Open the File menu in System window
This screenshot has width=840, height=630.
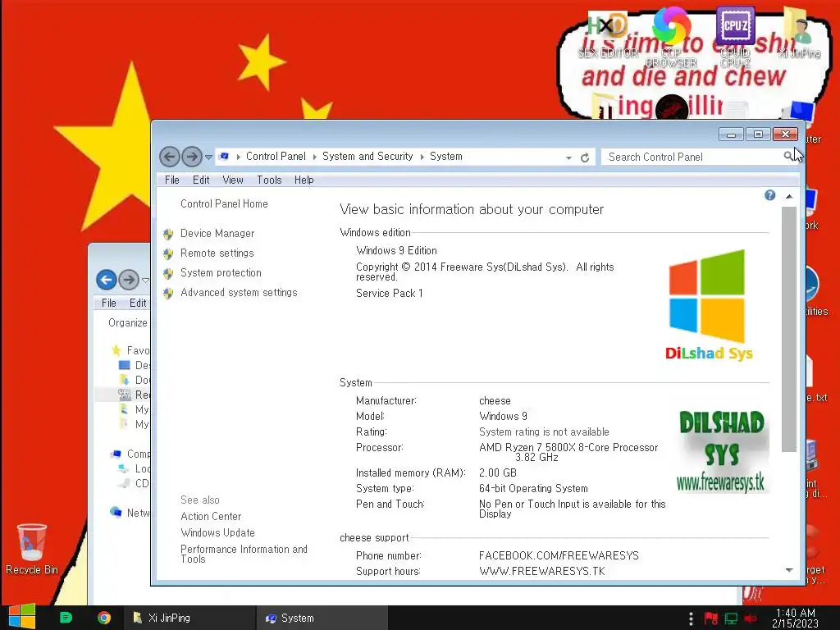172,180
